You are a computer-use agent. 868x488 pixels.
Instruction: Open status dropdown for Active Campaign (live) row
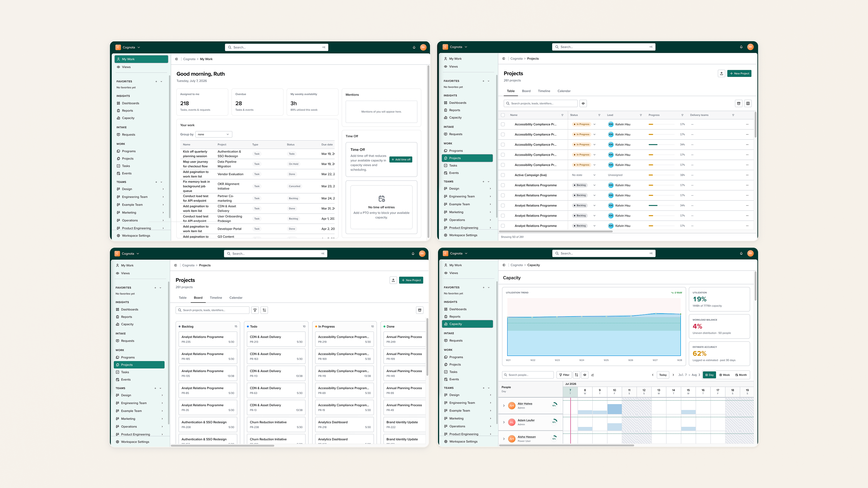[x=595, y=175]
